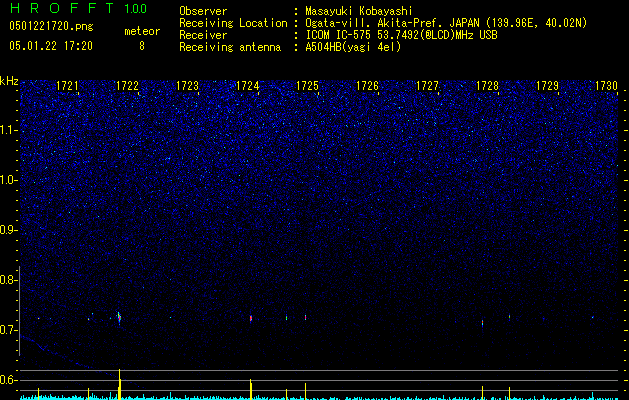Click the Receiving Location label
Screen dimensions: 629x400
coord(233,23)
